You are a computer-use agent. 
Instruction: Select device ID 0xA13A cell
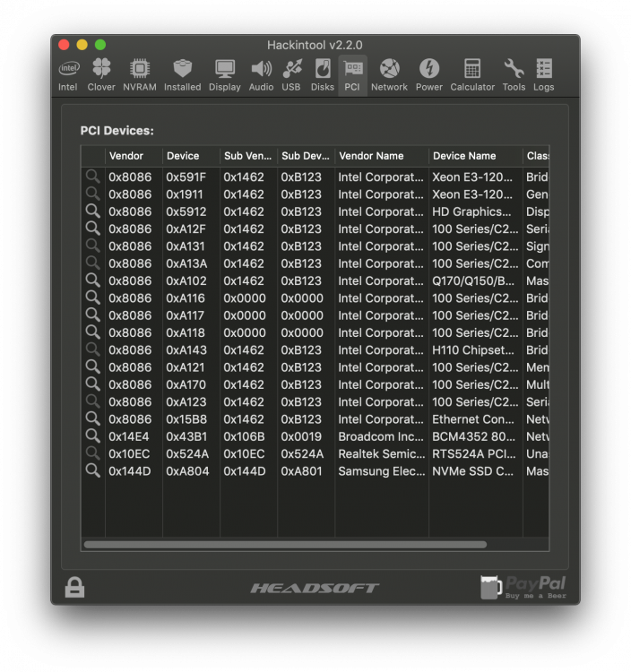(186, 263)
